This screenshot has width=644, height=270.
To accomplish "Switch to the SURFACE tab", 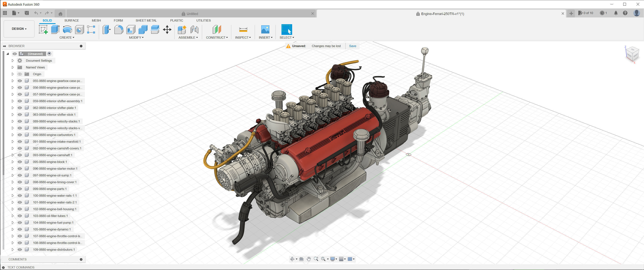I will [x=72, y=21].
